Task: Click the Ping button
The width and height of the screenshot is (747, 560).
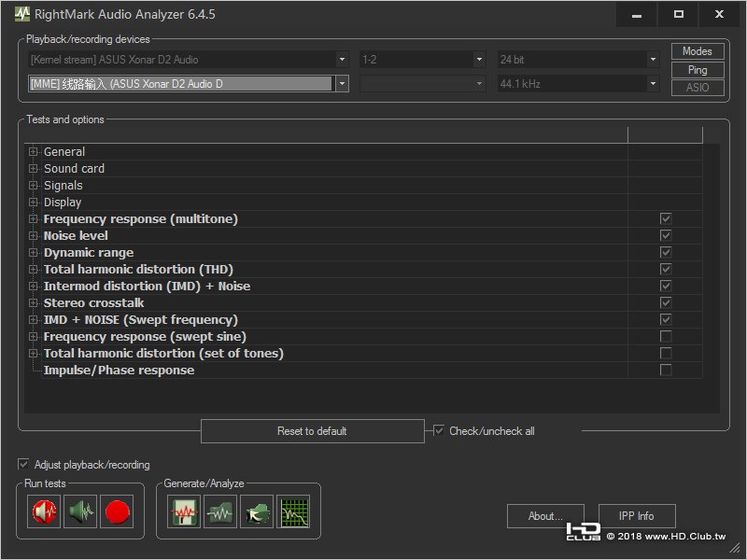Action: 698,69
